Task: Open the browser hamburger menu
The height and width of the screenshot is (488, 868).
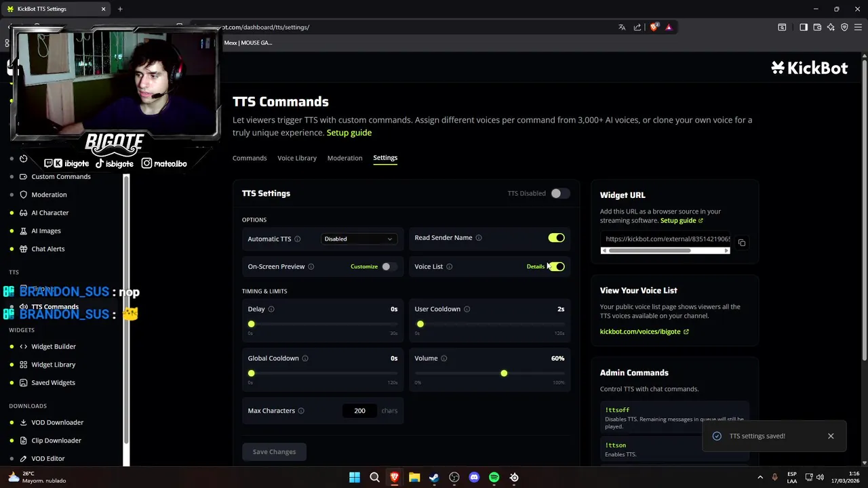Action: (x=858, y=27)
